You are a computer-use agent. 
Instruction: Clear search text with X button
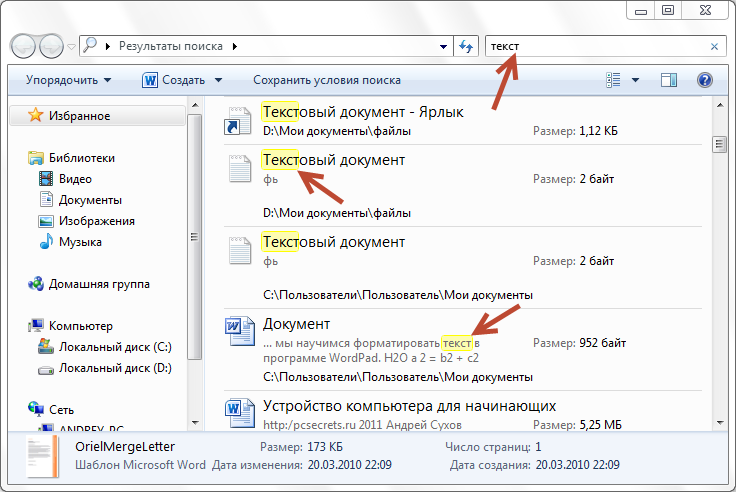(714, 46)
